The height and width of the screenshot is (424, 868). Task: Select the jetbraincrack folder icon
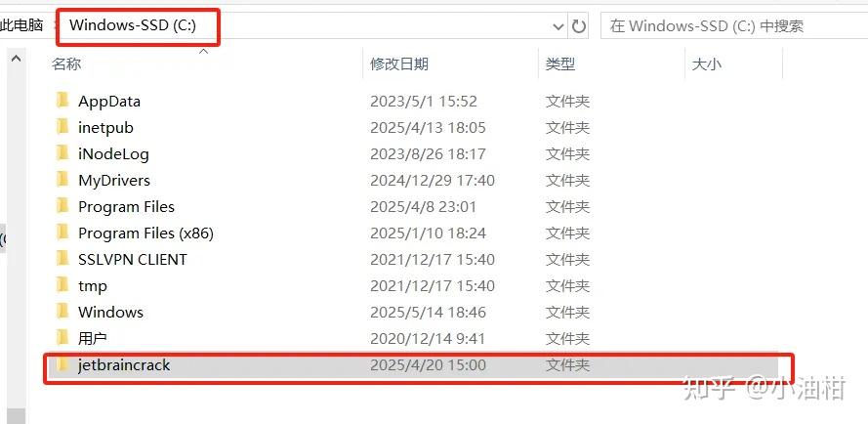[62, 364]
